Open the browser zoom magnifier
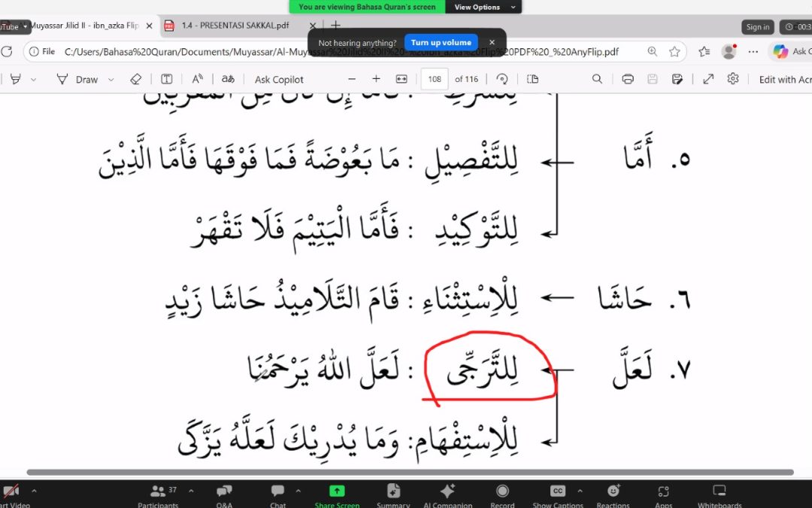 pyautogui.click(x=653, y=51)
